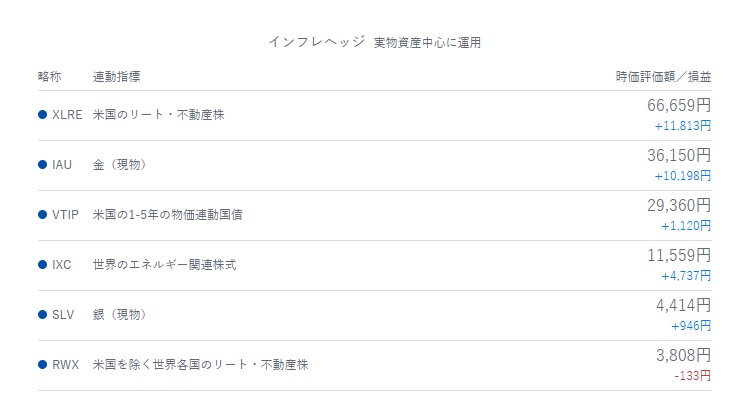
Task: Click the blue dot beside XLRE
Action: (x=43, y=115)
